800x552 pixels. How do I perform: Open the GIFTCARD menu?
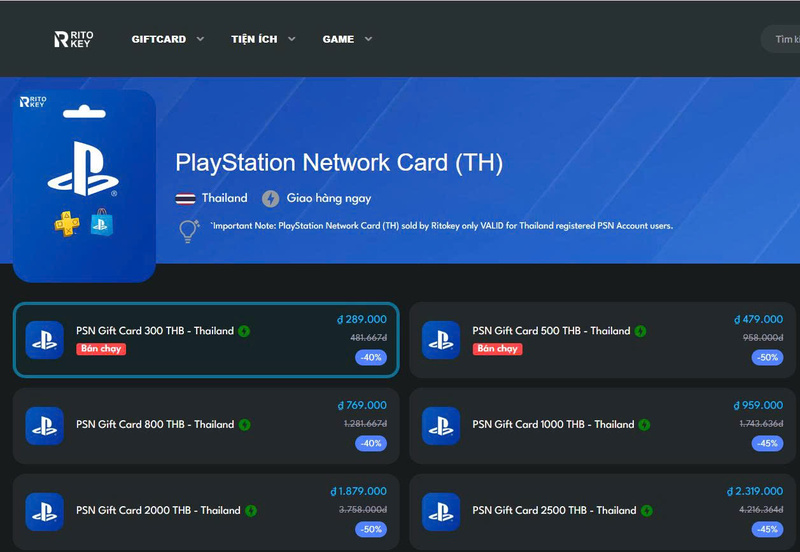tap(159, 39)
